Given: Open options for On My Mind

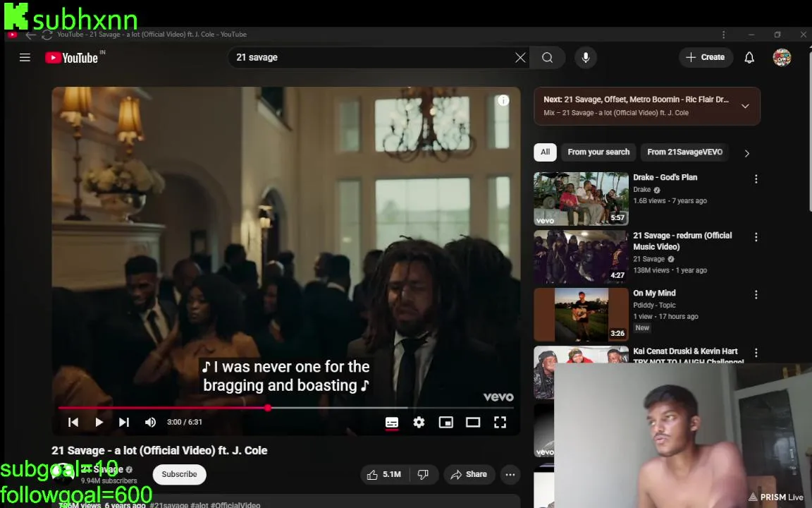Looking at the screenshot, I should pos(756,294).
